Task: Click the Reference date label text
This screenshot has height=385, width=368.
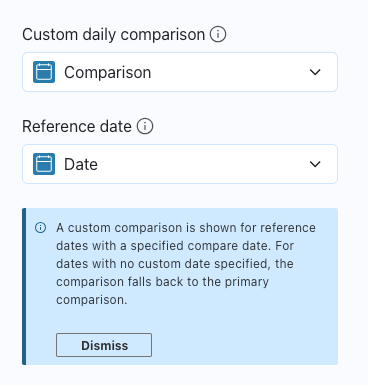Action: (x=77, y=127)
